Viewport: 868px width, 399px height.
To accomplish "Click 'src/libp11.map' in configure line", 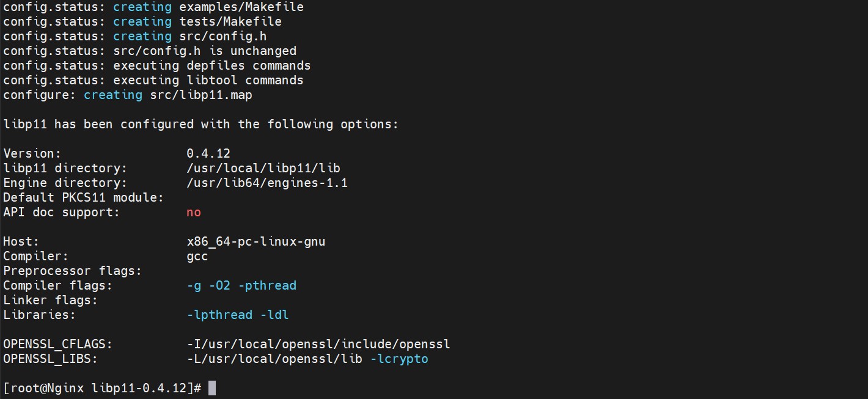I will 201,95.
